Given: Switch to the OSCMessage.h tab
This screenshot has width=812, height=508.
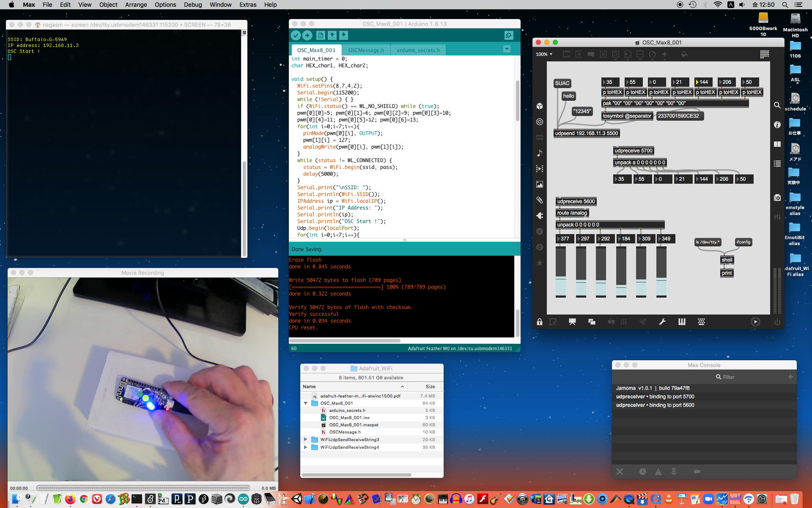Looking at the screenshot, I should (x=366, y=50).
